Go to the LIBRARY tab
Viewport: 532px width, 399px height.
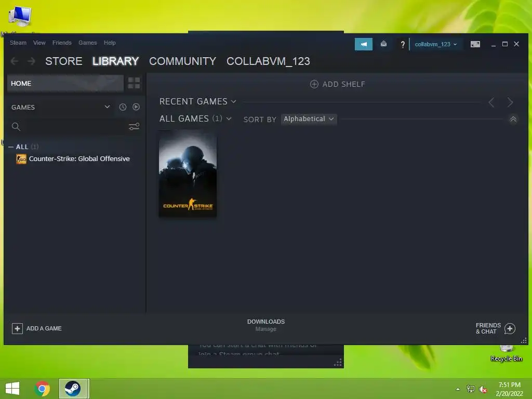click(x=116, y=61)
